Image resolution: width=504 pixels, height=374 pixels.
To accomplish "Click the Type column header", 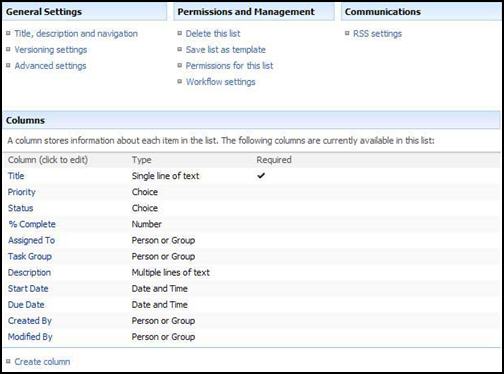I will click(x=141, y=160).
